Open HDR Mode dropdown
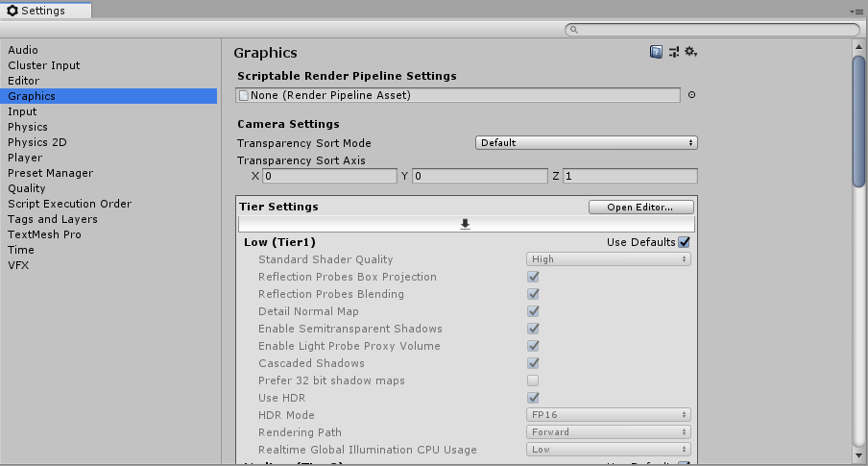Viewport: 868px width, 466px height. pyautogui.click(x=609, y=414)
